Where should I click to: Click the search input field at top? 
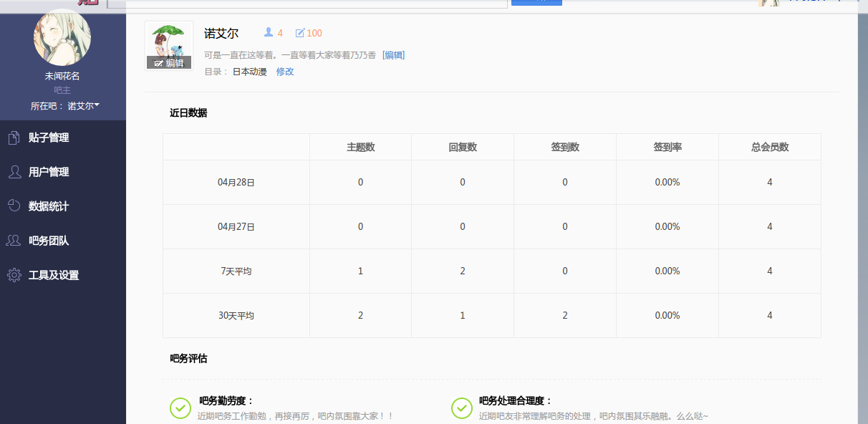(x=307, y=4)
